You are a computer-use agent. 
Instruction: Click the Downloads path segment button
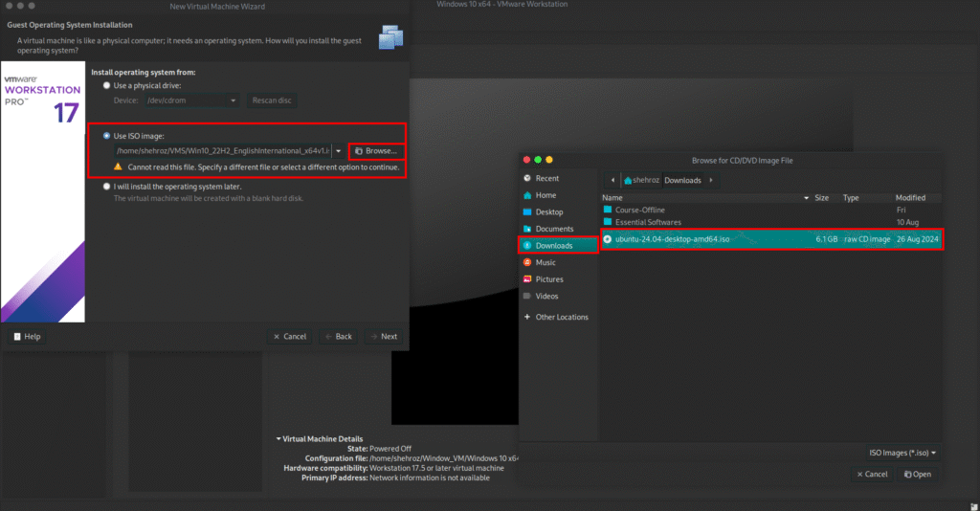(x=682, y=180)
